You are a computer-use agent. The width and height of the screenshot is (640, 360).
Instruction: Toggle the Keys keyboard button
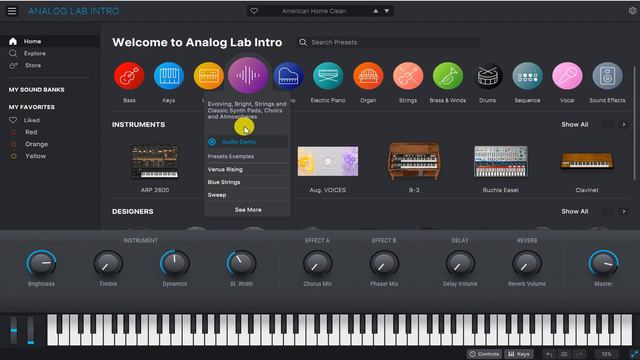point(519,354)
